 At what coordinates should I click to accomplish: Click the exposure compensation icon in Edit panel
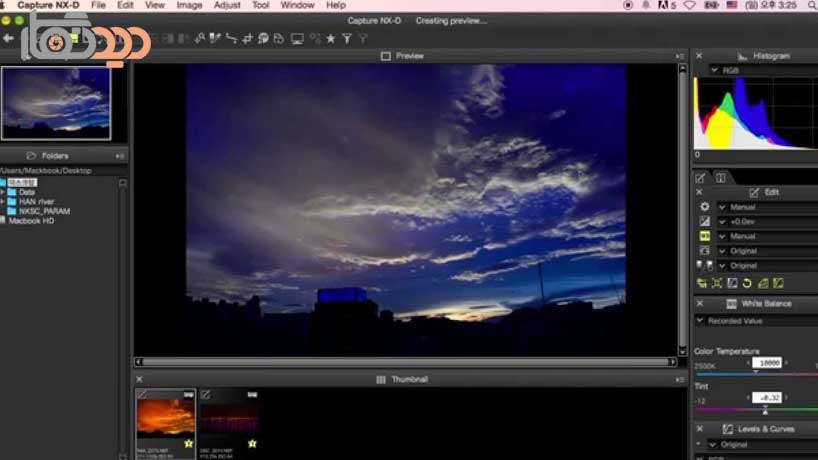tap(704, 221)
